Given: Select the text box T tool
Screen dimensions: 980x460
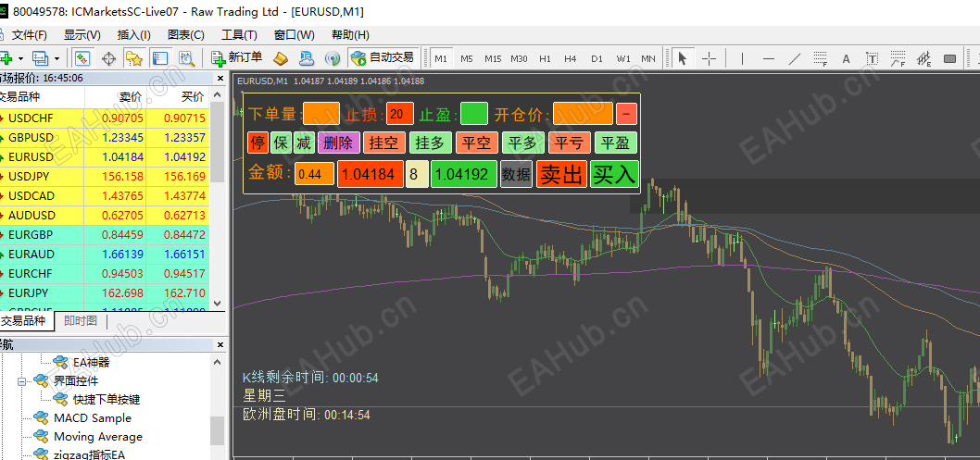Looking at the screenshot, I should (873, 58).
